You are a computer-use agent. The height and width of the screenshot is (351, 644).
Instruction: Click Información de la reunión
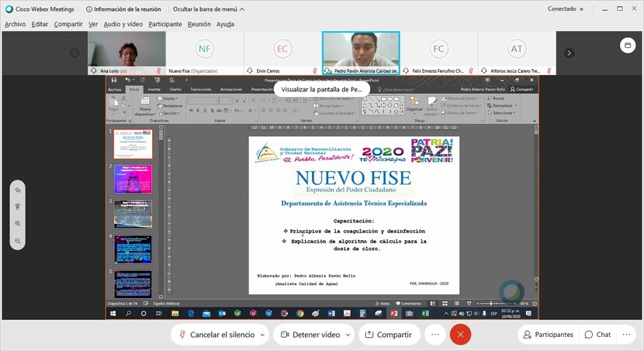[x=123, y=9]
